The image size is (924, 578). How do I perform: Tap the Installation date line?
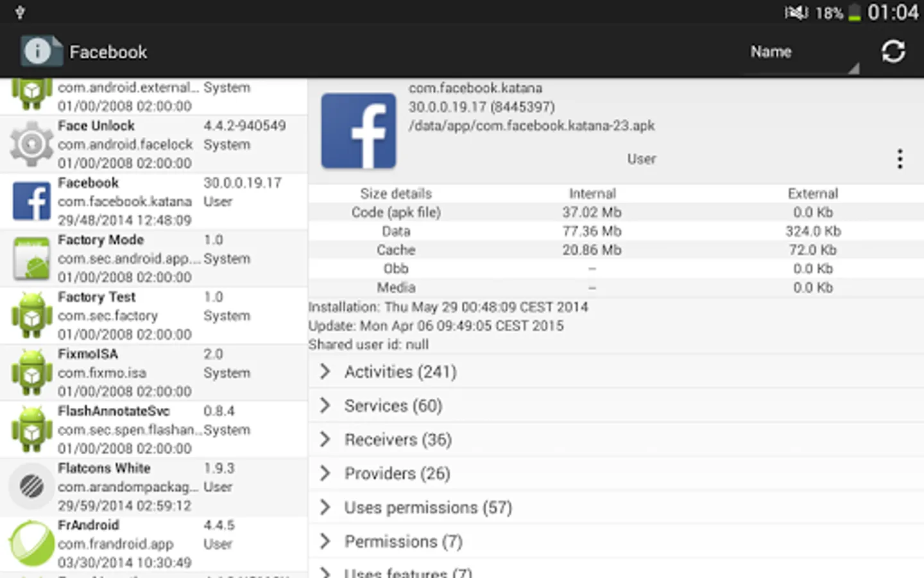coord(448,307)
